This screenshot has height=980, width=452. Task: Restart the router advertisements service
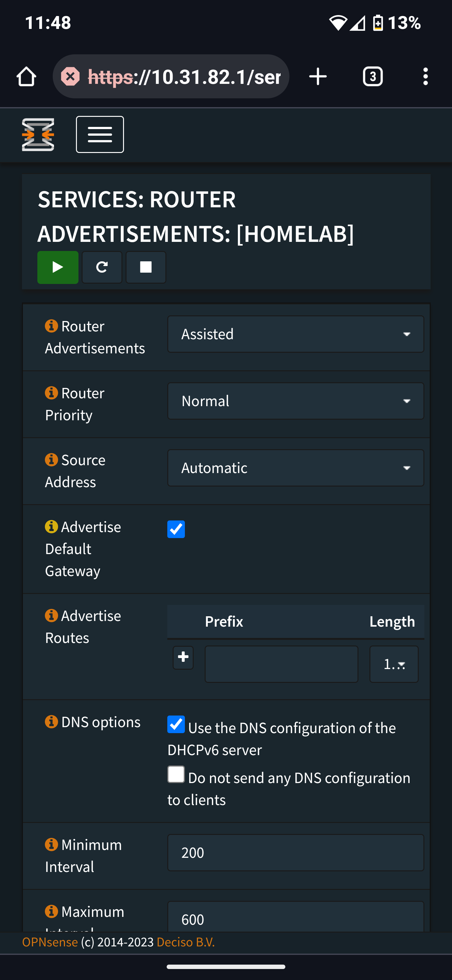[x=102, y=267]
